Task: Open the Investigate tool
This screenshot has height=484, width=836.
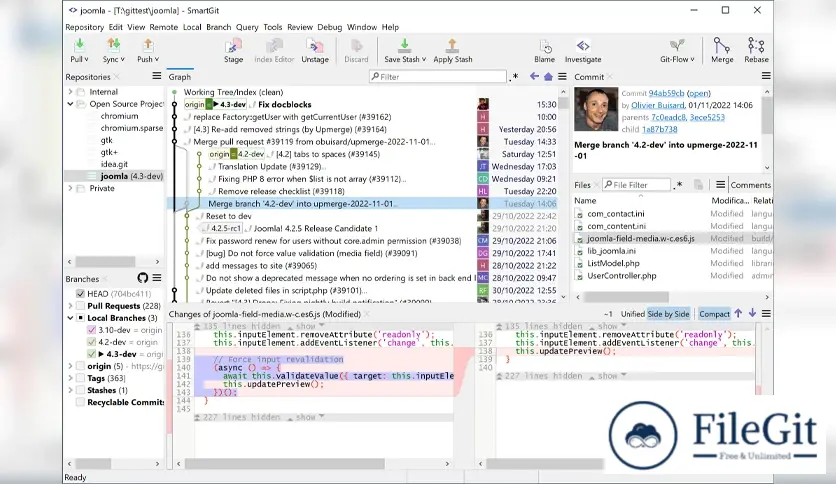Action: 583,51
